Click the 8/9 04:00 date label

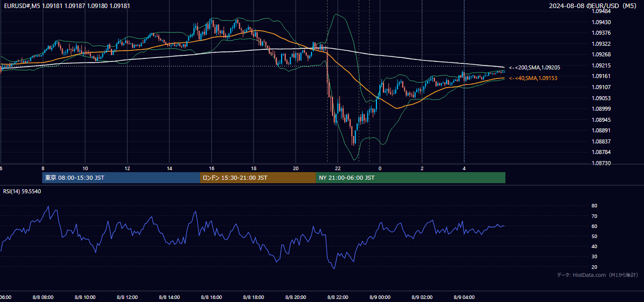tap(464, 297)
